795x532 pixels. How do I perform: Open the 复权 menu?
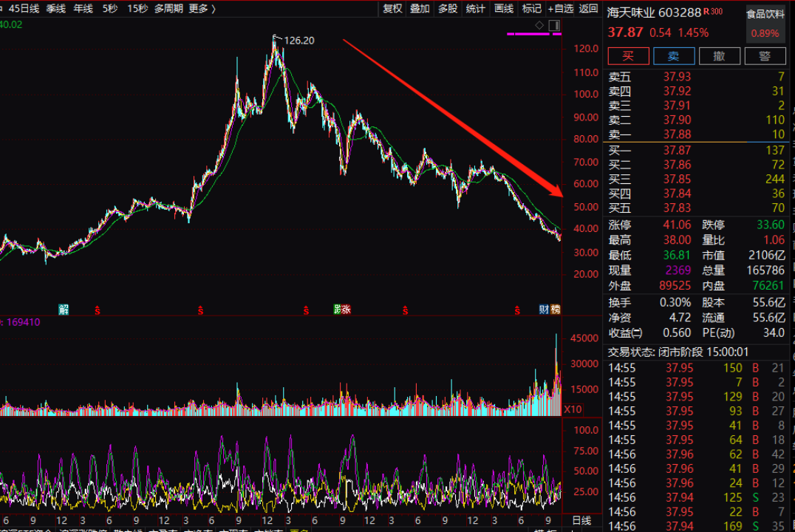click(x=392, y=9)
